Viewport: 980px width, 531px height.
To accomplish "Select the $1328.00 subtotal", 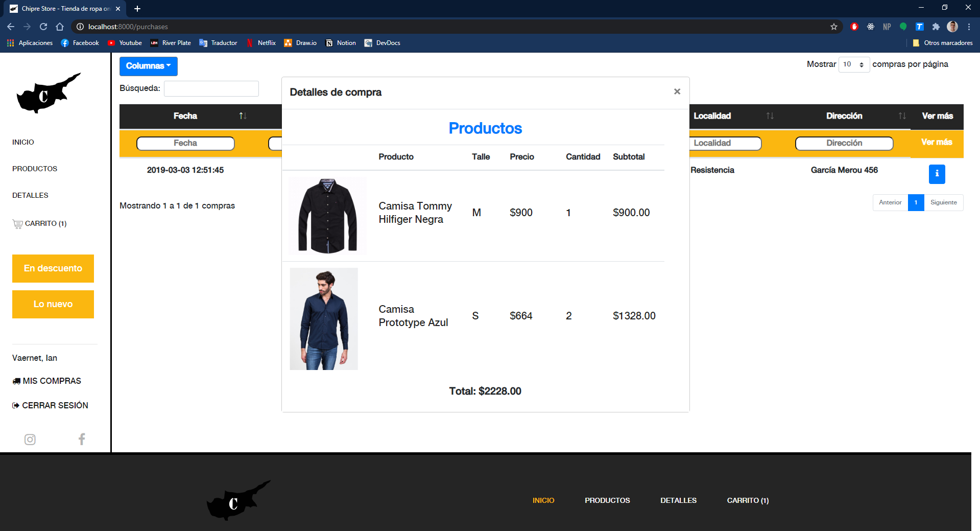I will [x=634, y=316].
